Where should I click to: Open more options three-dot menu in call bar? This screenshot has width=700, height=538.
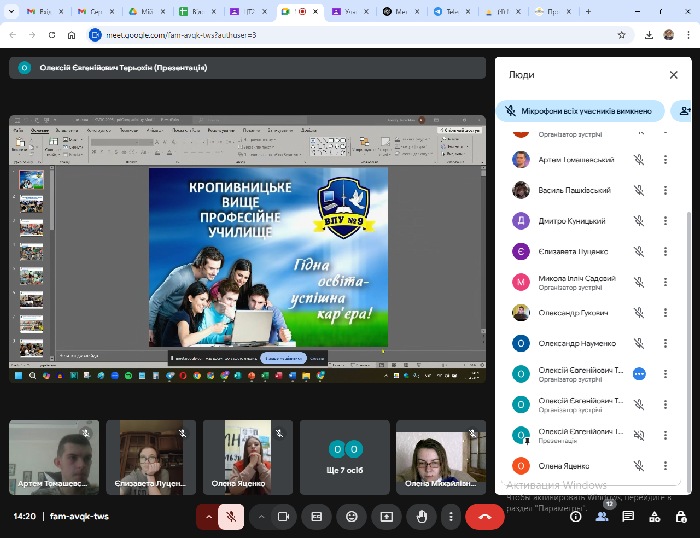[451, 516]
